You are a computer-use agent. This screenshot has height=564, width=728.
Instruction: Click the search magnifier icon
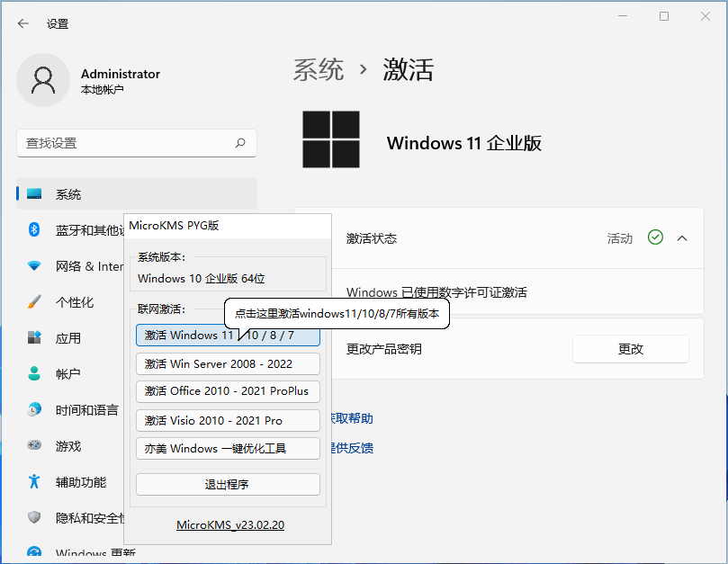click(x=240, y=143)
